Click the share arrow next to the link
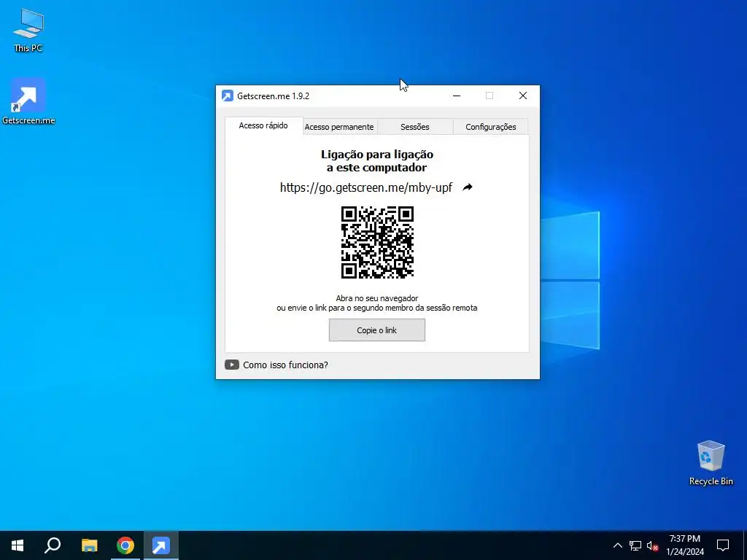747x560 pixels. point(468,187)
